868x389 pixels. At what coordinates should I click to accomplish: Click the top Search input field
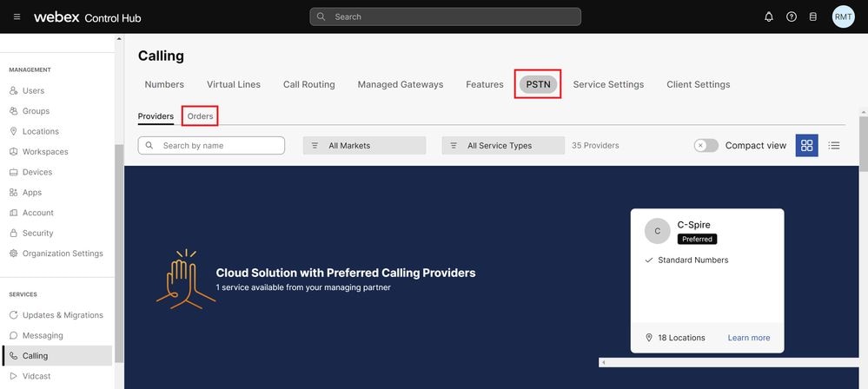tap(446, 16)
